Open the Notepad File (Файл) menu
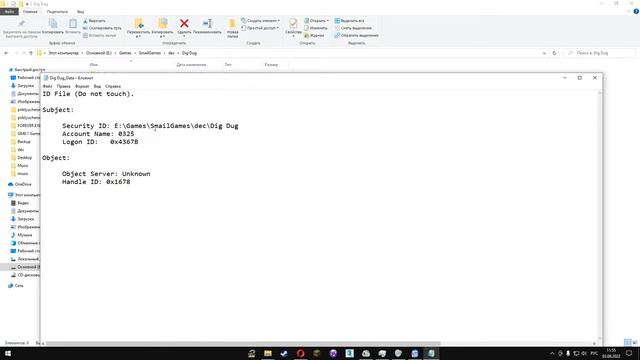The width and height of the screenshot is (640, 360). [x=47, y=86]
